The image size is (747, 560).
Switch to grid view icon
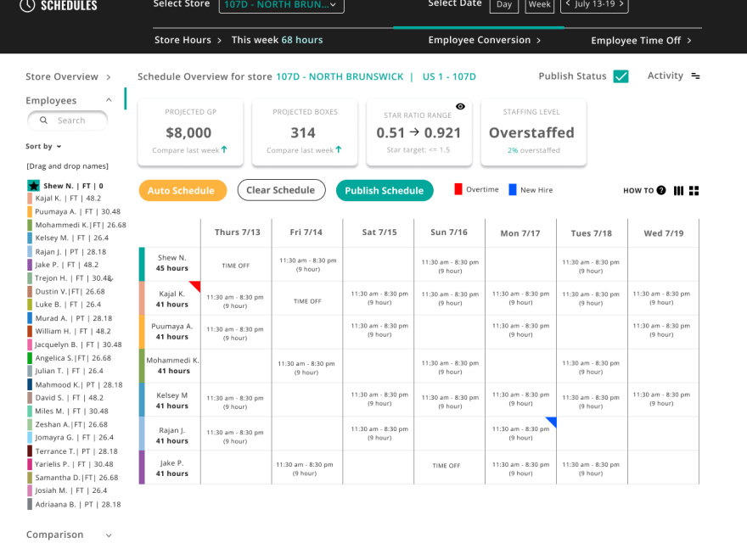click(x=694, y=191)
